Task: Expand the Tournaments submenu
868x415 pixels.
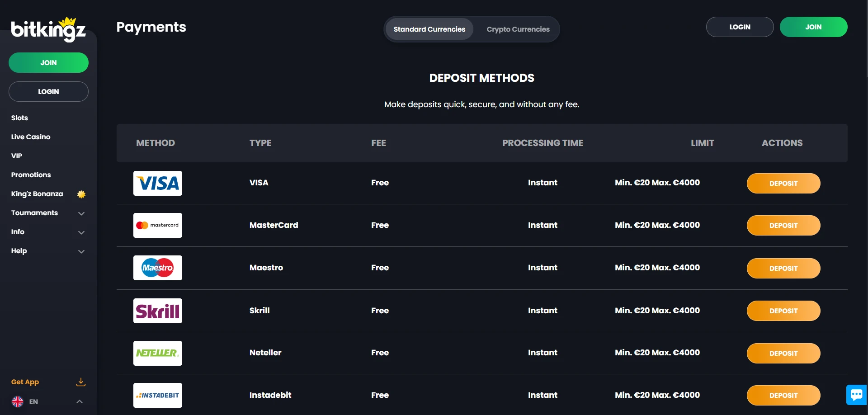Action: 81,213
